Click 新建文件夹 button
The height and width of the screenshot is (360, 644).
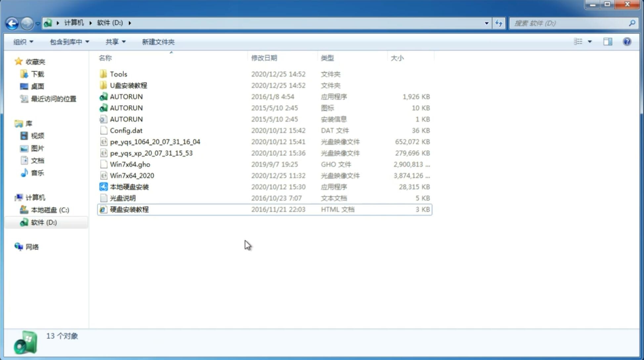[x=158, y=42]
